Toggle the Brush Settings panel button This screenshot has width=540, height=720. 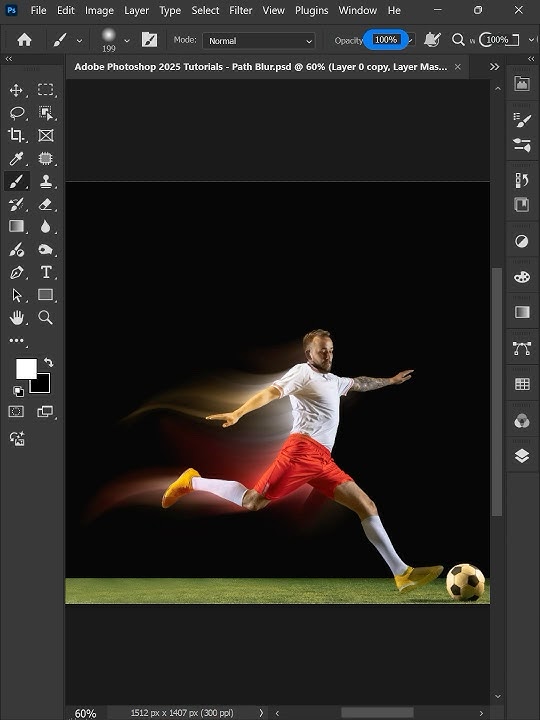[x=149, y=40]
